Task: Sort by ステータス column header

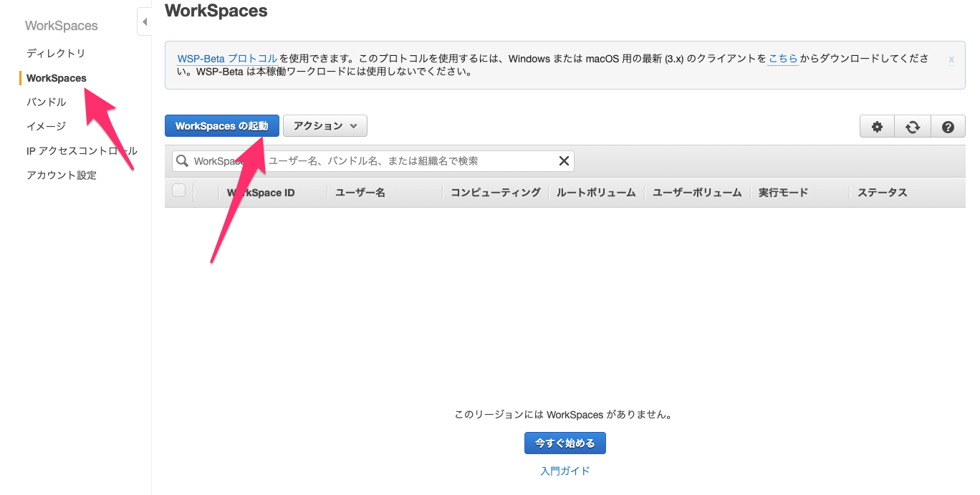Action: coord(883,193)
